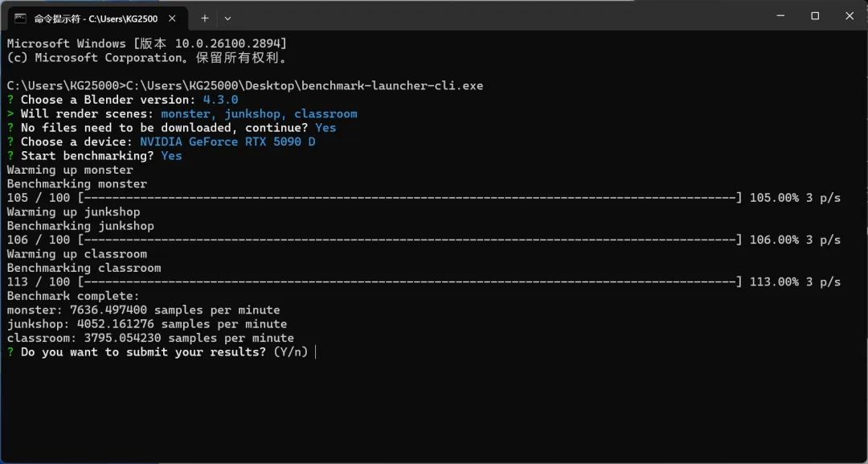Click the empty title bar drag area
The image size is (868, 464).
tap(482, 16)
